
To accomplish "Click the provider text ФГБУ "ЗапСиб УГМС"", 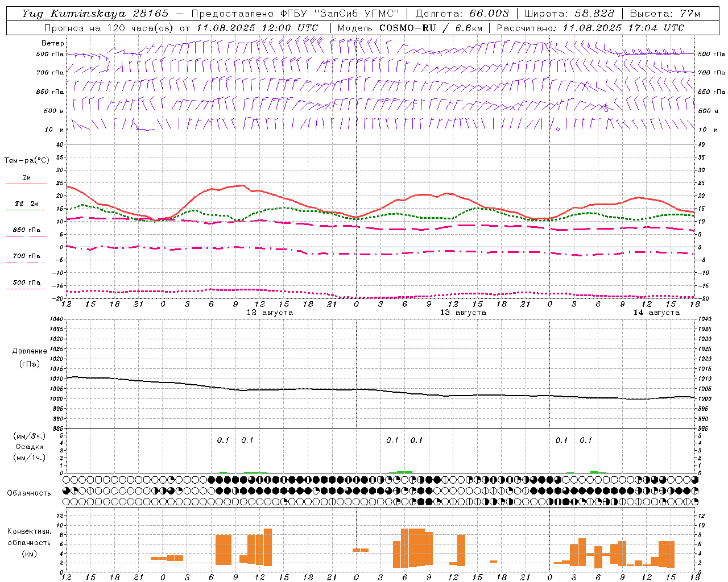I will tap(340, 14).
